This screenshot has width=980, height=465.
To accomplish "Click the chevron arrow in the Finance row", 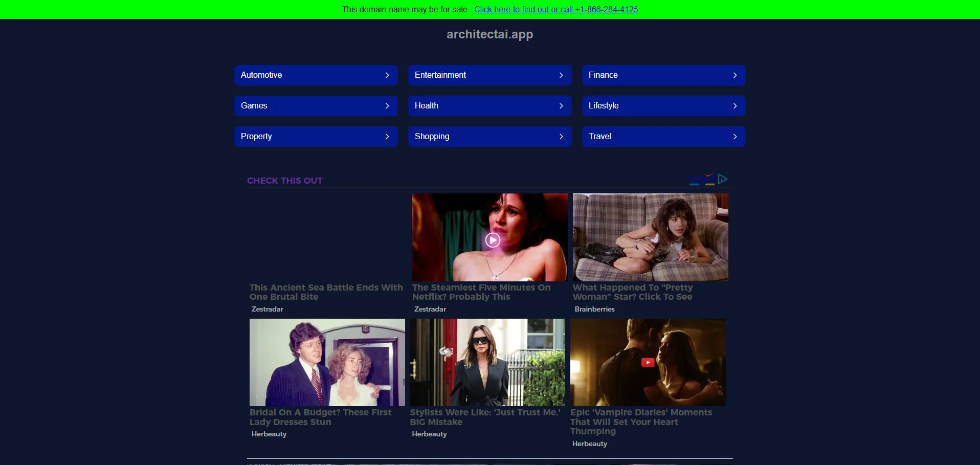I will [735, 75].
